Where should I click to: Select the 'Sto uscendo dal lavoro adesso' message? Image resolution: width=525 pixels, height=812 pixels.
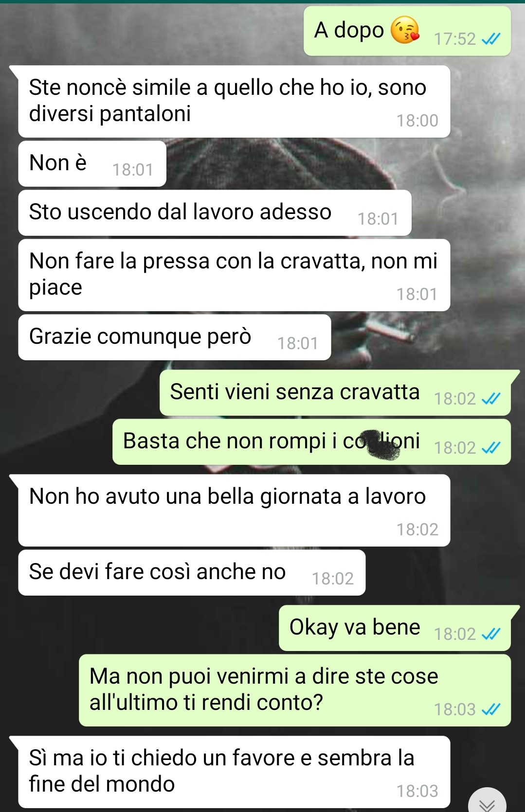[x=215, y=213]
